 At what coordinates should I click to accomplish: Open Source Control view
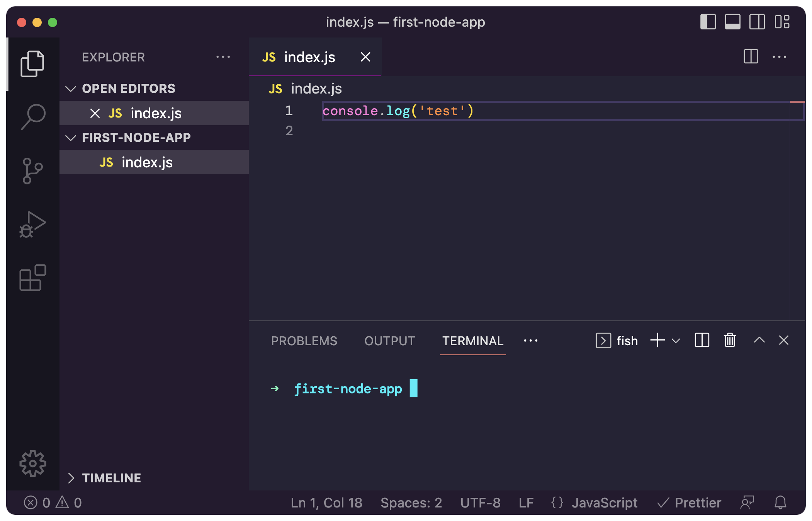(33, 170)
